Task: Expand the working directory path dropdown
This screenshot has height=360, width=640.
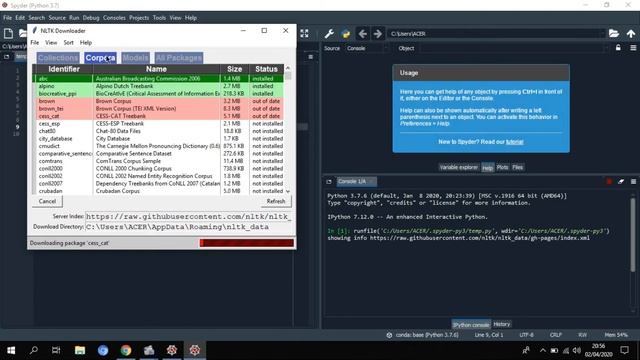Action: tap(602, 34)
